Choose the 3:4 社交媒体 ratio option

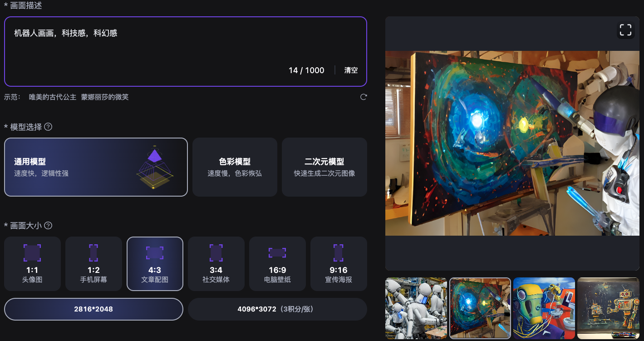[x=216, y=264]
